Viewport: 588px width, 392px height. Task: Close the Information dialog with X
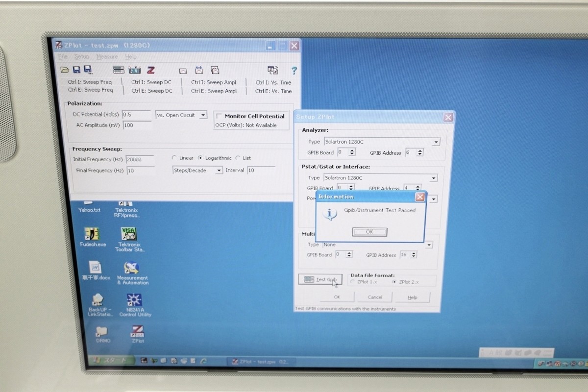[x=420, y=197]
